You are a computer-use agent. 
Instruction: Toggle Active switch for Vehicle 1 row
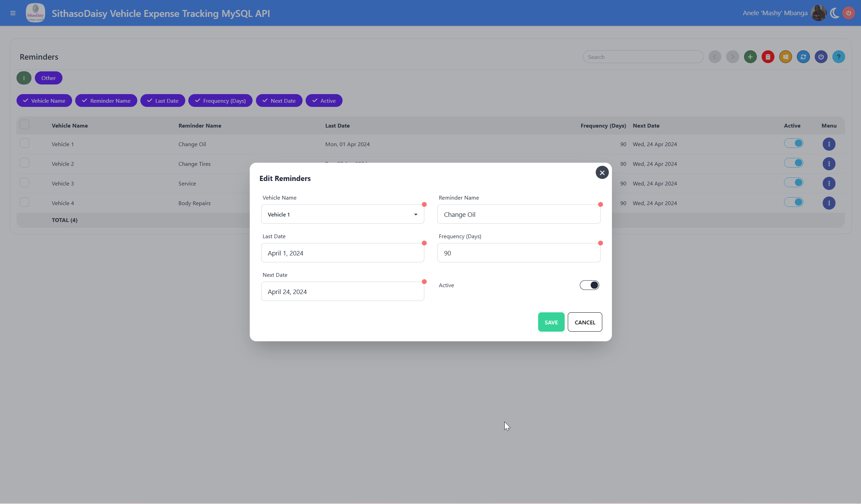click(x=793, y=143)
